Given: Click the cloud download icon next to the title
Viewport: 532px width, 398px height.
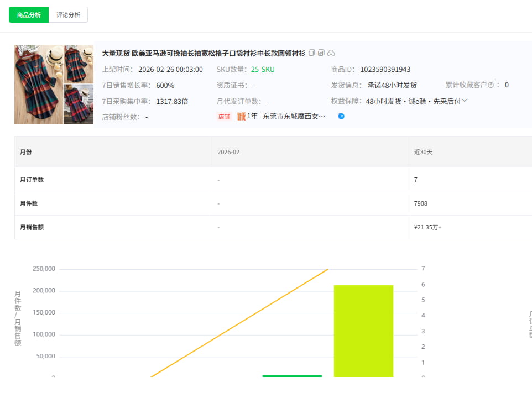Looking at the screenshot, I should (x=331, y=53).
